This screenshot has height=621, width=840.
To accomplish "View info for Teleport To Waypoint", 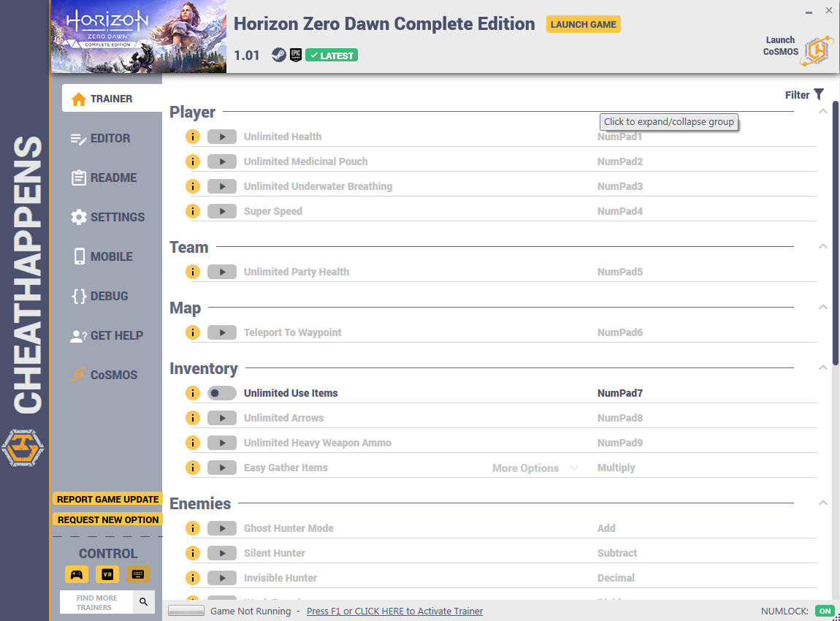I will tap(192, 332).
